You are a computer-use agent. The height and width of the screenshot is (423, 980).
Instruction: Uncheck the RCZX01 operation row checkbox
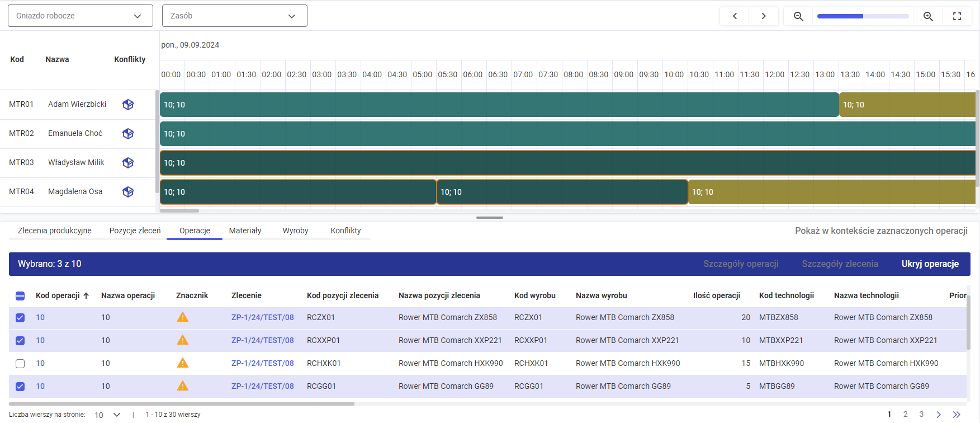coord(20,318)
